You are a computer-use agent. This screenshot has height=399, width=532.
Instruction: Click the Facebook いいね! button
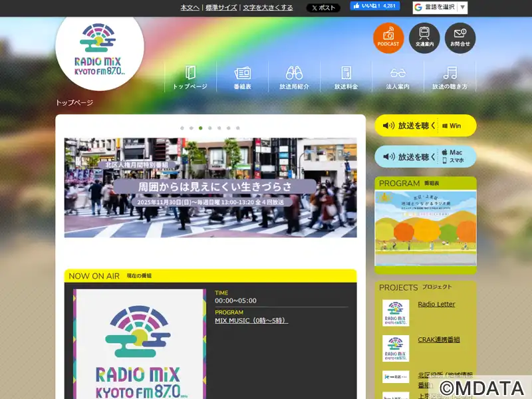375,6
